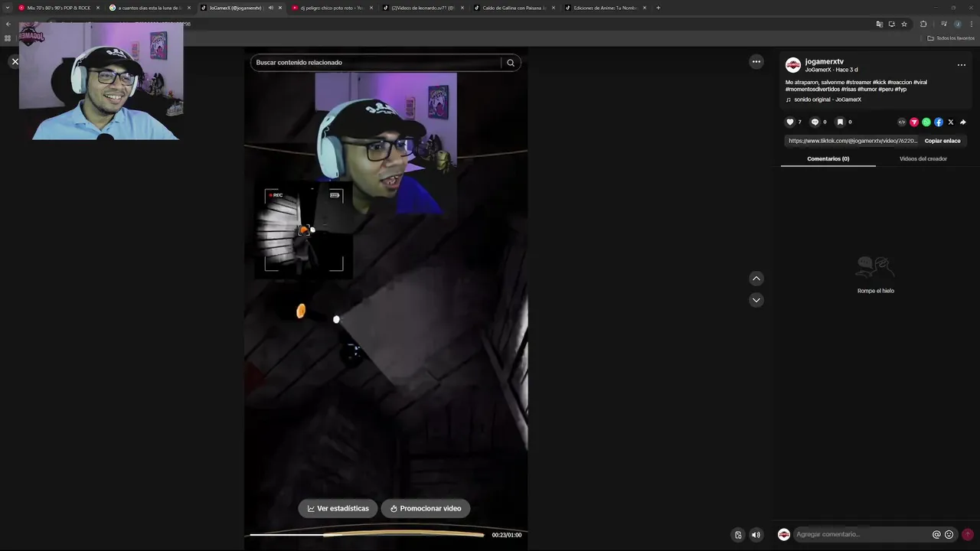Open the Chrome profile avatar
This screenshot has width=980, height=551.
[957, 24]
